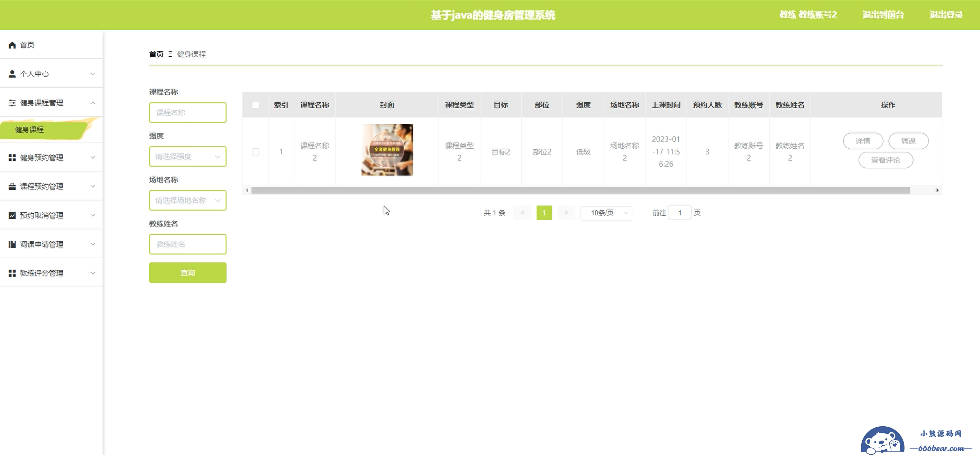
Task: Check the checkbox for row 1
Action: click(x=256, y=152)
